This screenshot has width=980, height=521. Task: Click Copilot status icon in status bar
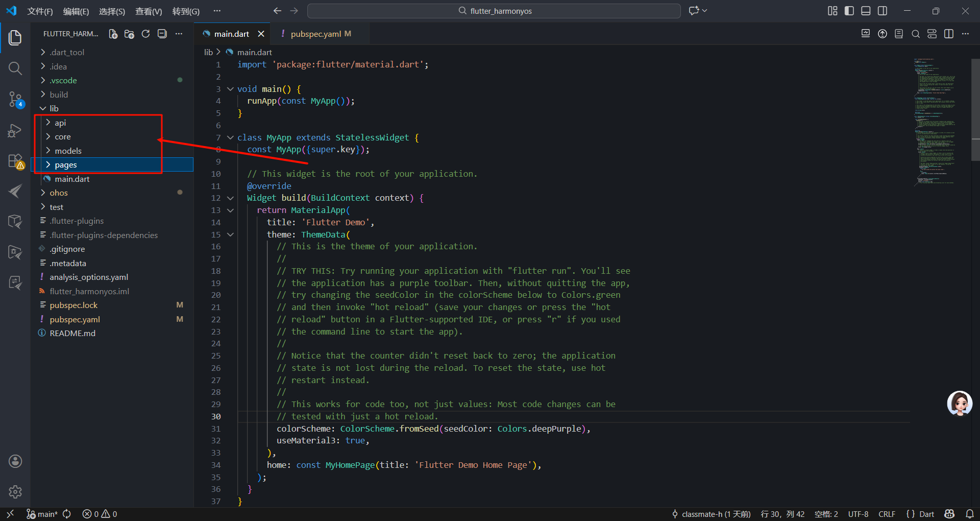949,514
